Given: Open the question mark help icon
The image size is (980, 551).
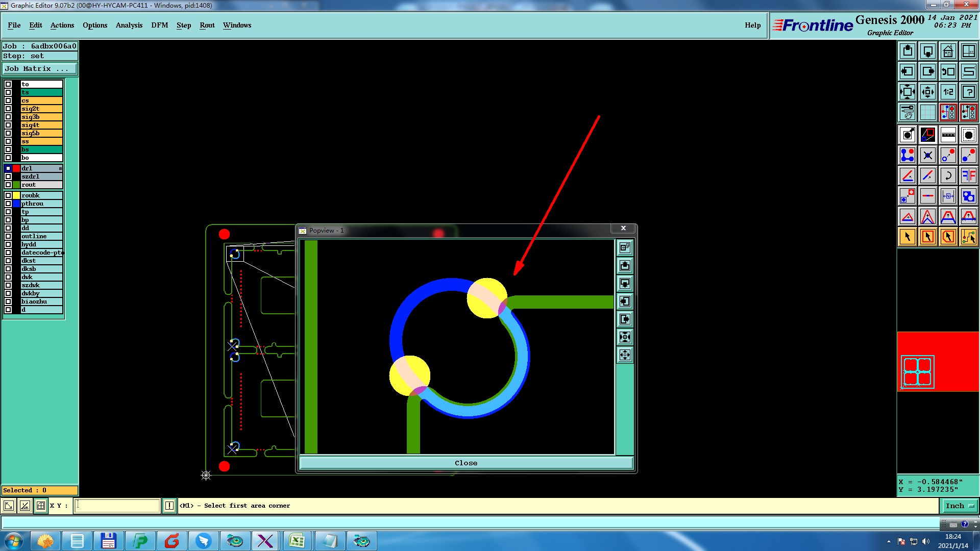Looking at the screenshot, I should click(968, 92).
